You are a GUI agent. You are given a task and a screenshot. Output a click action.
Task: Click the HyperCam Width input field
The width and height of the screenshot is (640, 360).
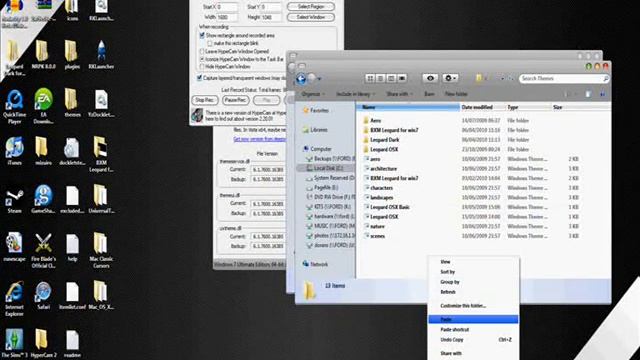(228, 17)
